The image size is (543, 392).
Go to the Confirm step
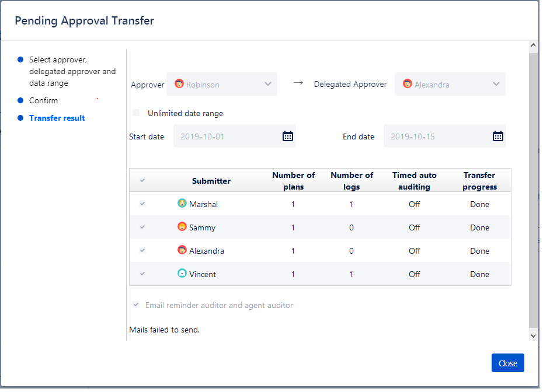[43, 100]
